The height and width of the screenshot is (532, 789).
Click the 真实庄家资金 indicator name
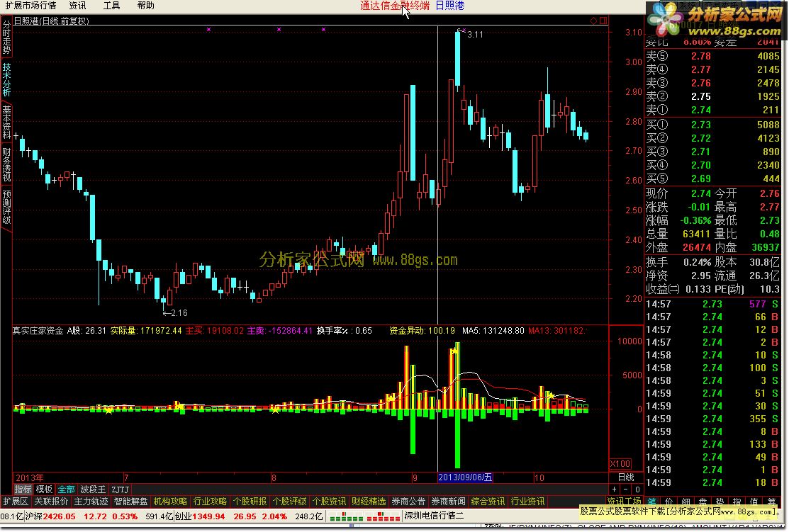[38, 331]
